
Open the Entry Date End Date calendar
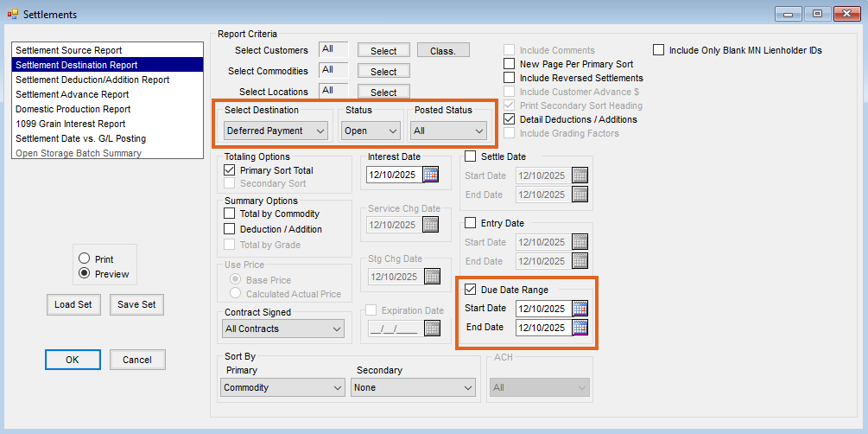tap(580, 260)
